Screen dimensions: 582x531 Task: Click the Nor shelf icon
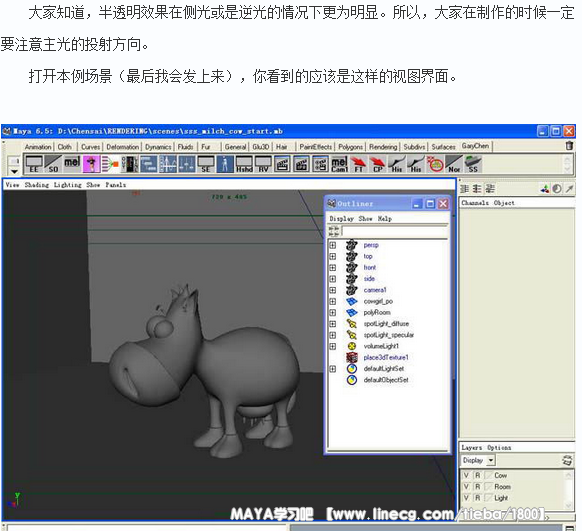(454, 164)
